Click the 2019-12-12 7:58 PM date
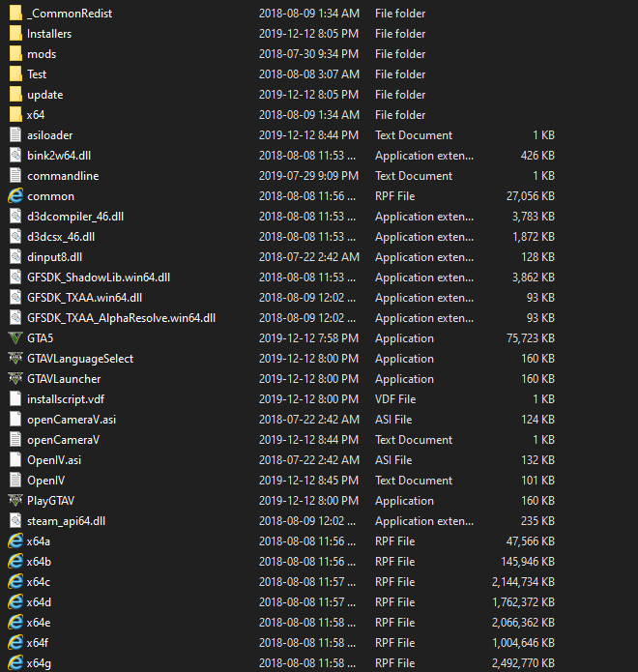Image resolution: width=638 pixels, height=672 pixels. pyautogui.click(x=308, y=338)
